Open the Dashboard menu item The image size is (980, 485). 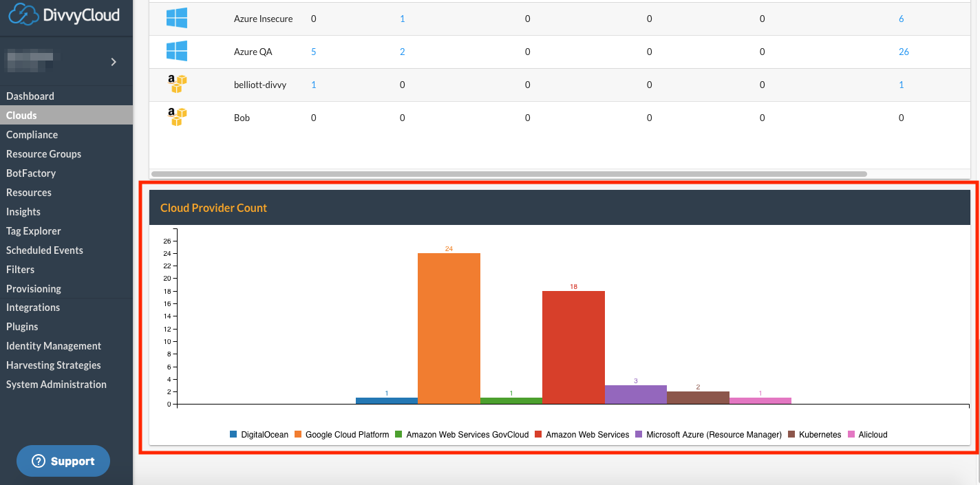click(30, 96)
